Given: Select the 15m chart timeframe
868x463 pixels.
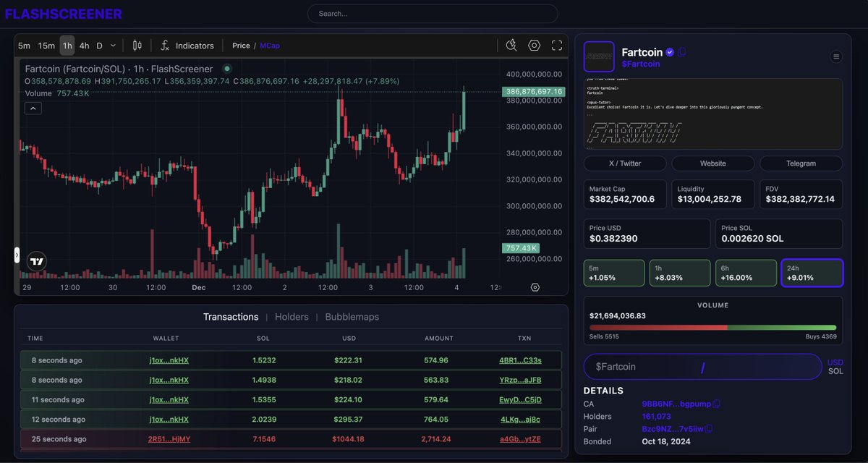Looking at the screenshot, I should (x=46, y=46).
